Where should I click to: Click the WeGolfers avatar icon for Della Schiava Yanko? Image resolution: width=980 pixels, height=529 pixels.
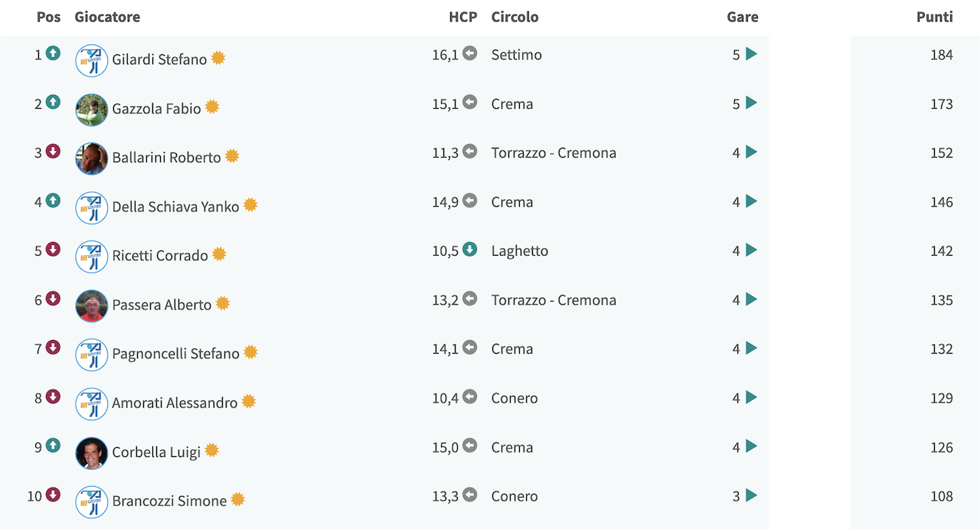pyautogui.click(x=92, y=207)
